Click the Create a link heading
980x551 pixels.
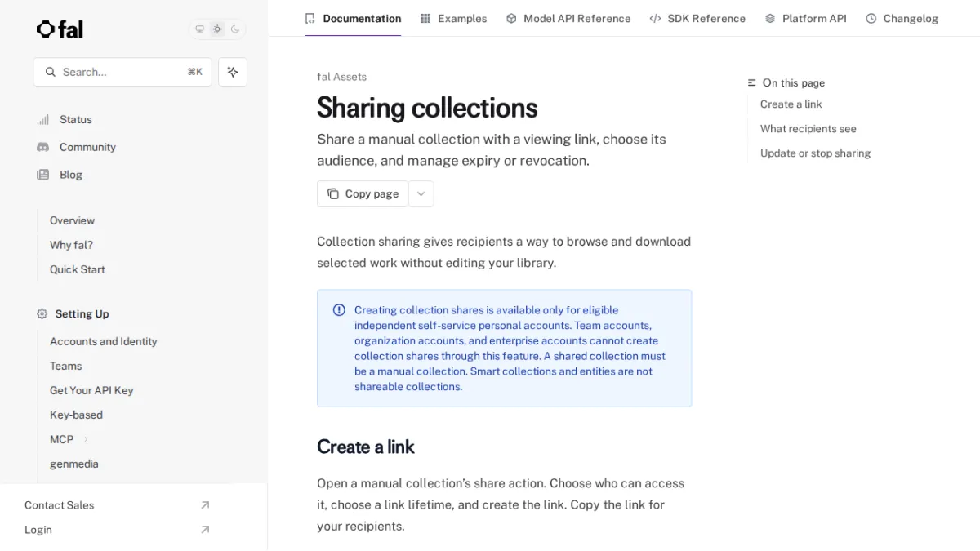366,447
